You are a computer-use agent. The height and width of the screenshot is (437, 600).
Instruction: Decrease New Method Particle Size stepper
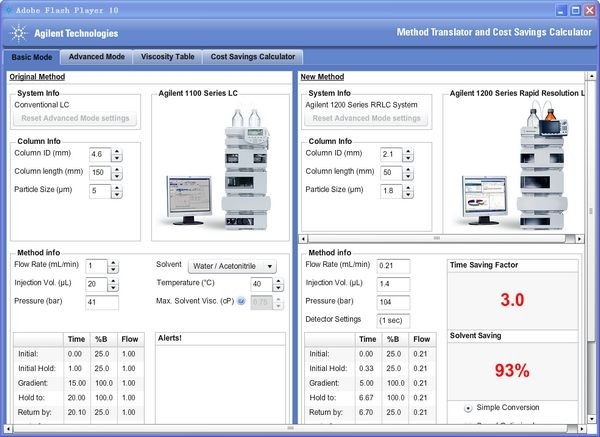tap(408, 195)
